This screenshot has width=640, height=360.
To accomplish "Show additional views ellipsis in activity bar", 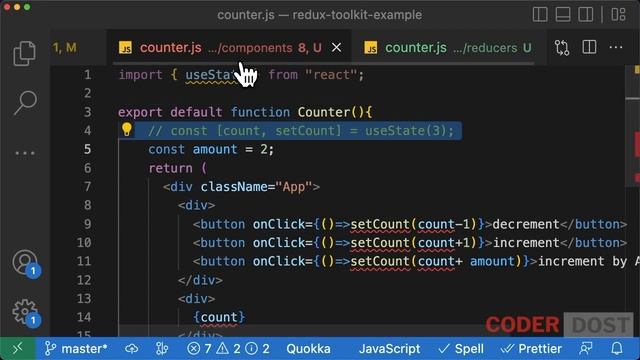I will point(25,153).
